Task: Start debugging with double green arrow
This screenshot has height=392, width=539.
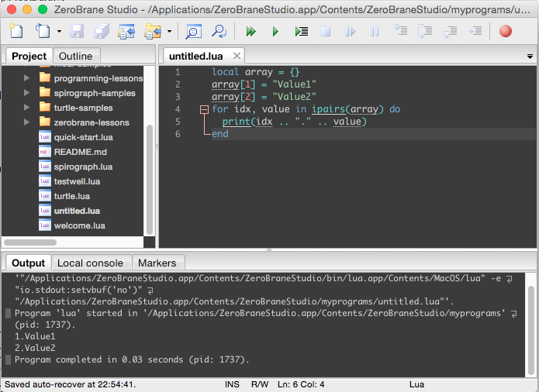Action: 251,32
